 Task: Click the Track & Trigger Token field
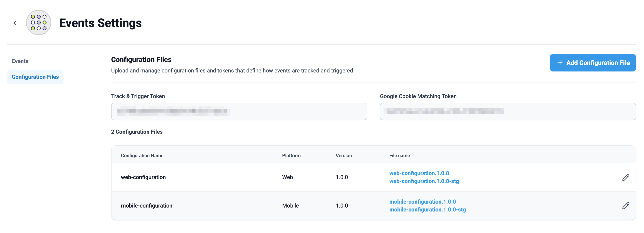(x=239, y=111)
